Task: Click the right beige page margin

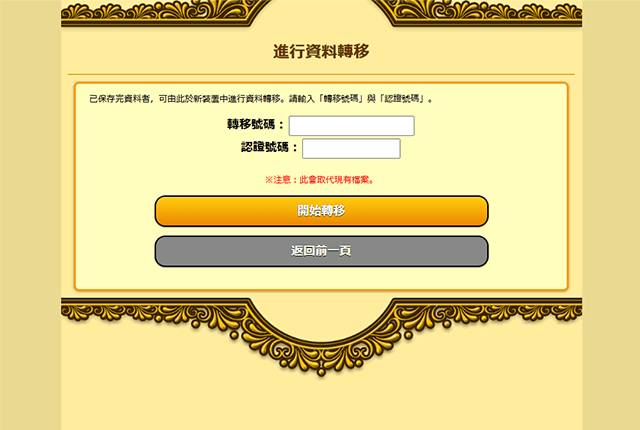Action: pos(611,215)
